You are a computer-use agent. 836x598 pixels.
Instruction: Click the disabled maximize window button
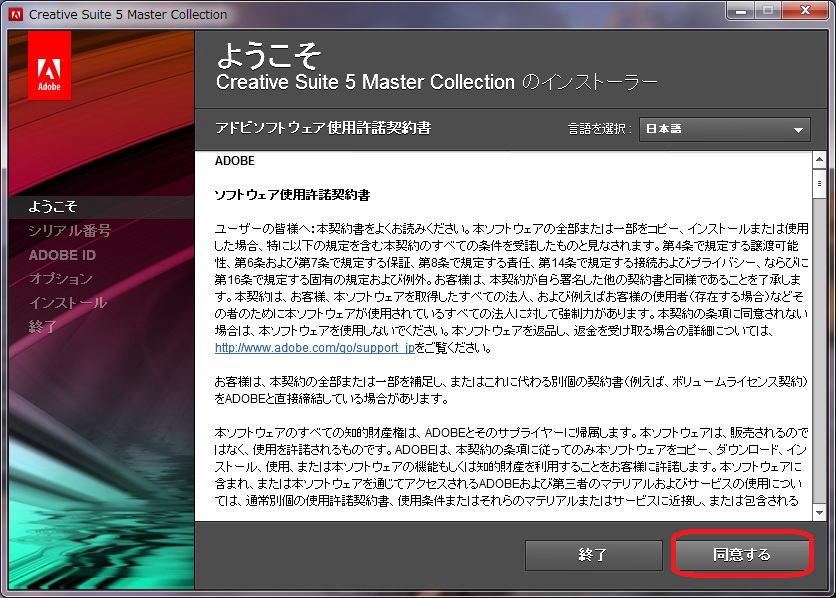click(768, 10)
